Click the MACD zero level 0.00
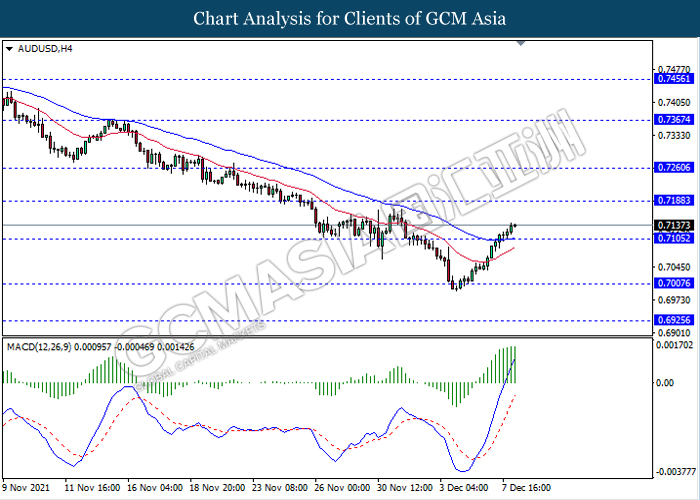 pos(665,383)
